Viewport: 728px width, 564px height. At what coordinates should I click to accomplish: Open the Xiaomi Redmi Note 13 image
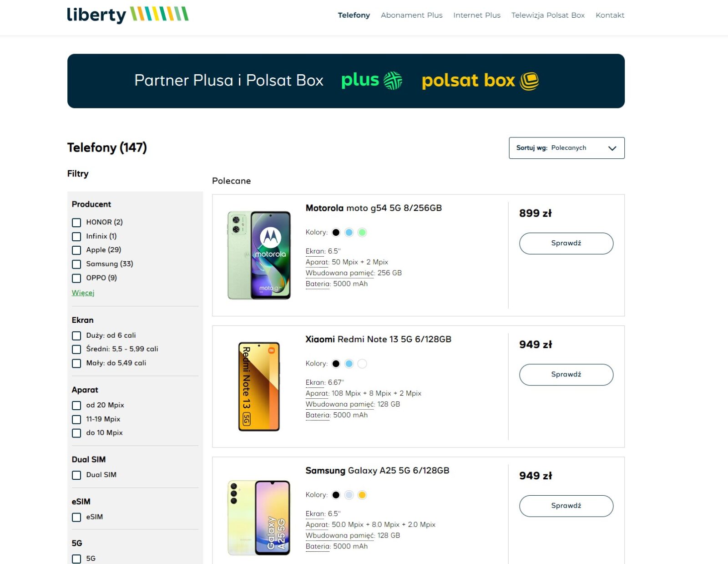[x=259, y=386]
